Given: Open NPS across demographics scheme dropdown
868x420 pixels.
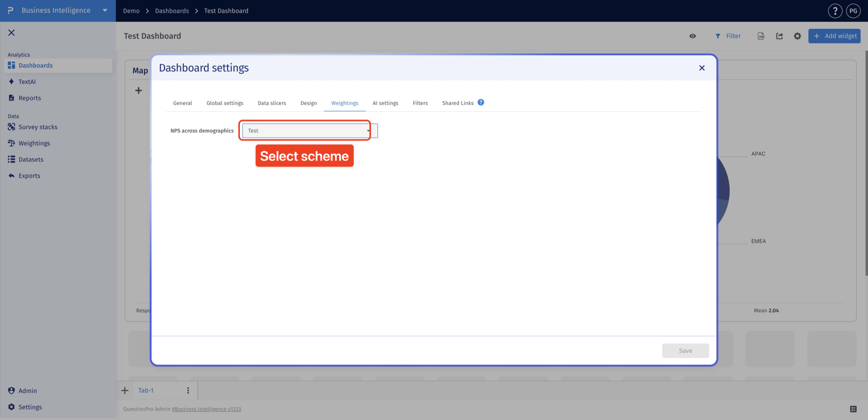Looking at the screenshot, I should coord(310,131).
